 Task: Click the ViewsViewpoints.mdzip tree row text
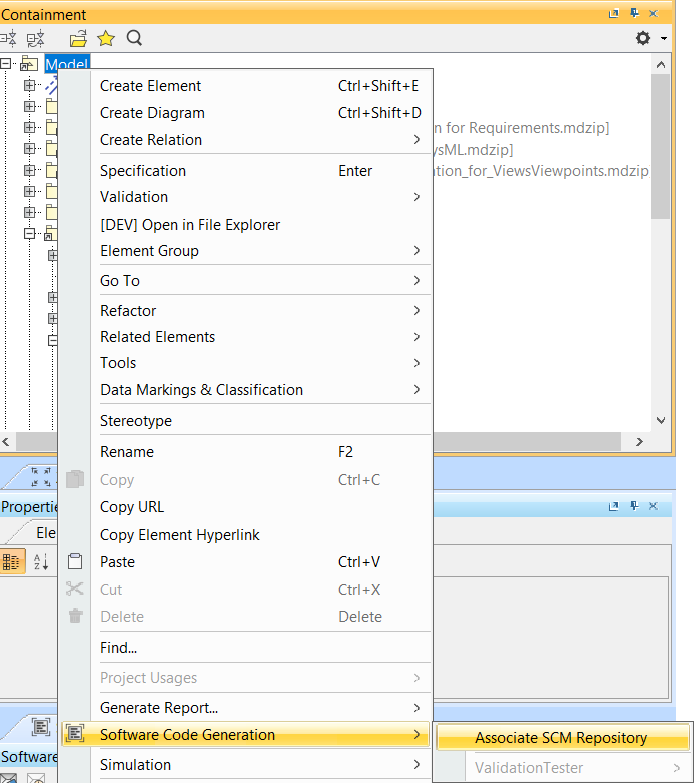point(541,171)
